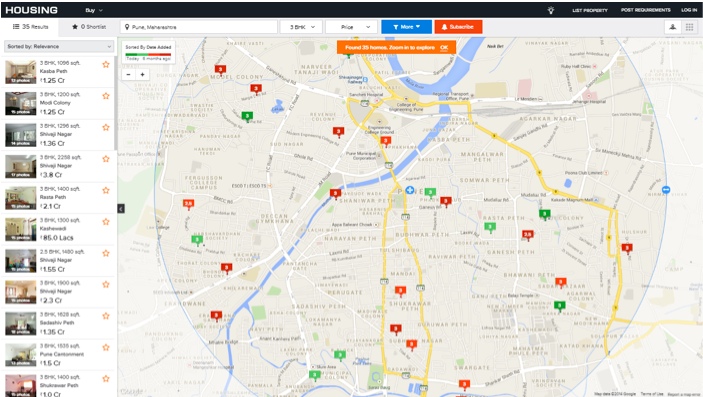Screen dimensions: 703x397
Task: Open the 35 Results tab
Action: 30,27
